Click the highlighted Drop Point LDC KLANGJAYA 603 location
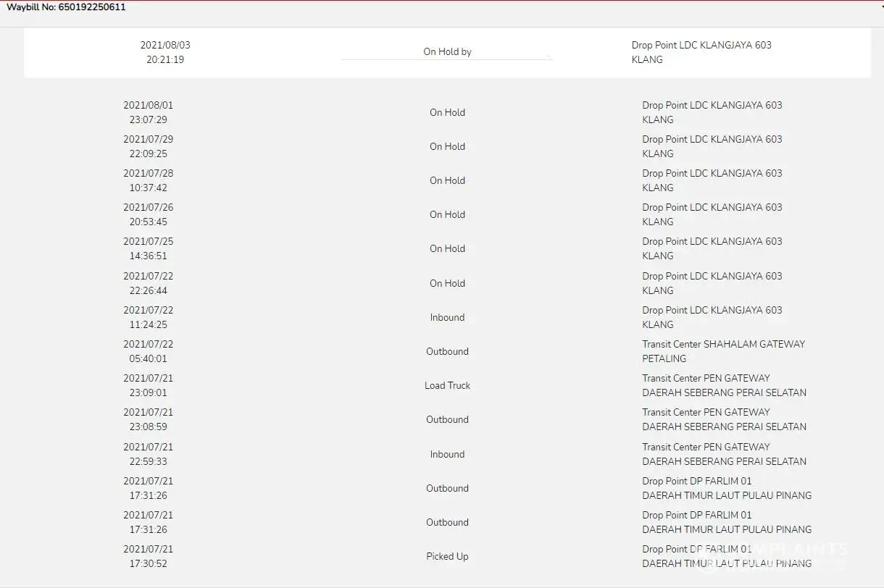The width and height of the screenshot is (884, 588). click(x=701, y=52)
